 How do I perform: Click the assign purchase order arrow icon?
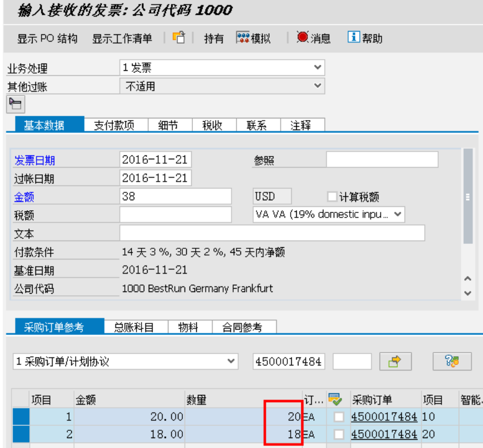pos(396,361)
